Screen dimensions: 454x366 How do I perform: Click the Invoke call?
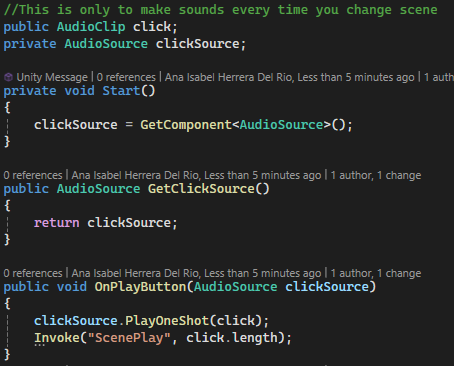click(x=57, y=338)
